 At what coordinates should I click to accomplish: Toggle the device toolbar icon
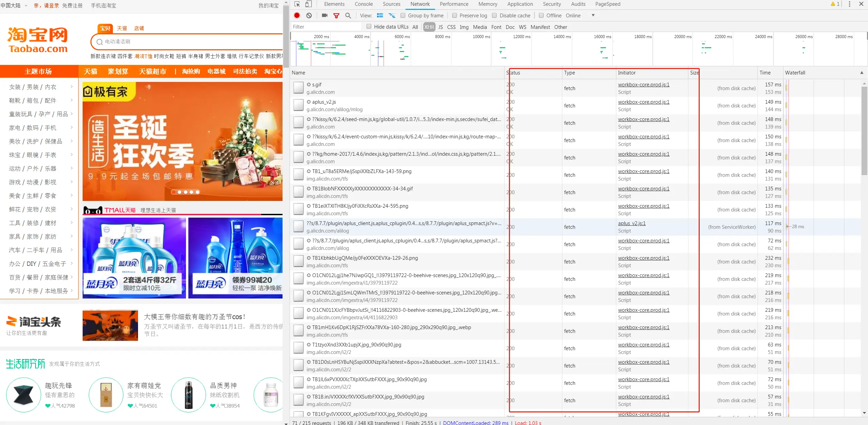click(x=308, y=4)
